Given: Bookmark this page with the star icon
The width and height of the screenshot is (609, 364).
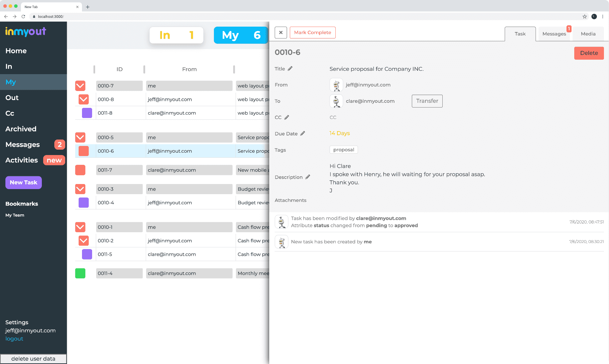Looking at the screenshot, I should 585,17.
